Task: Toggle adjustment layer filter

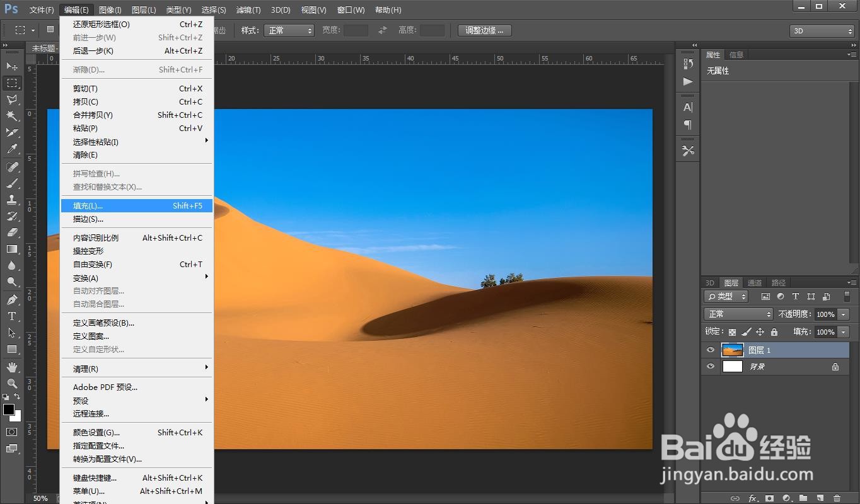Action: 781,296
